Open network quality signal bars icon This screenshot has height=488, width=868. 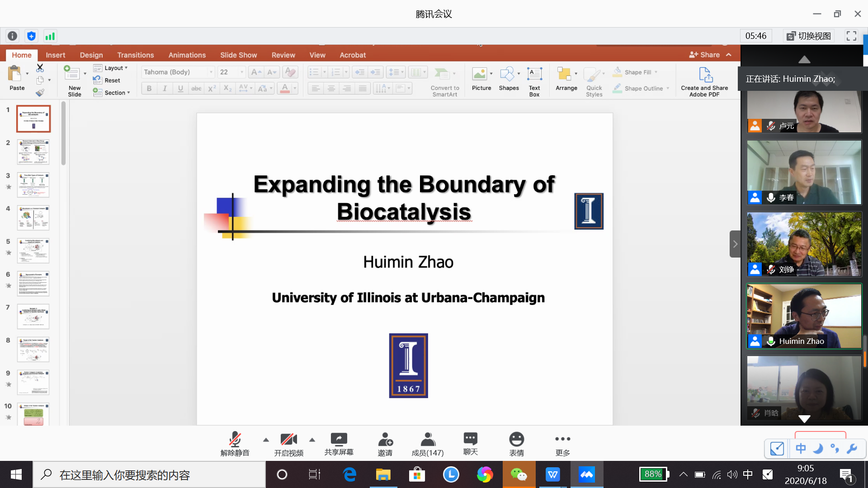50,36
